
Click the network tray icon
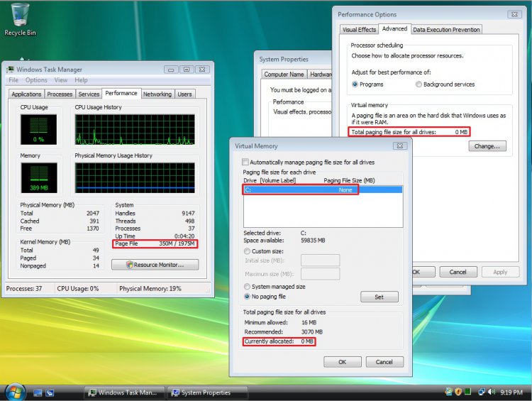point(481,392)
